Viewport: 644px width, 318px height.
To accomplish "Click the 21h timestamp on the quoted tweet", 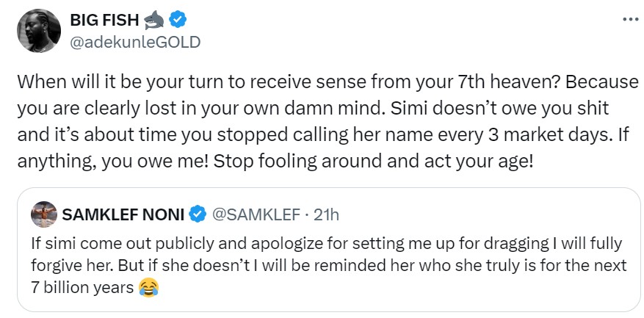I will 325,214.
